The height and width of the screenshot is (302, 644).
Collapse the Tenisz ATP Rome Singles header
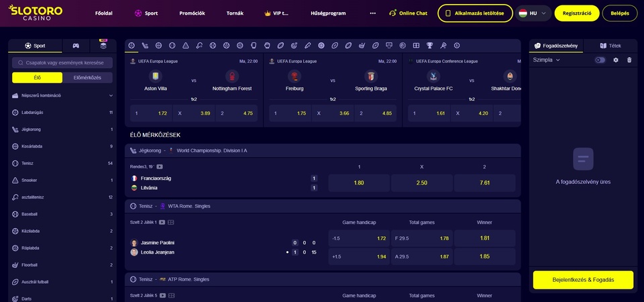tap(323, 279)
